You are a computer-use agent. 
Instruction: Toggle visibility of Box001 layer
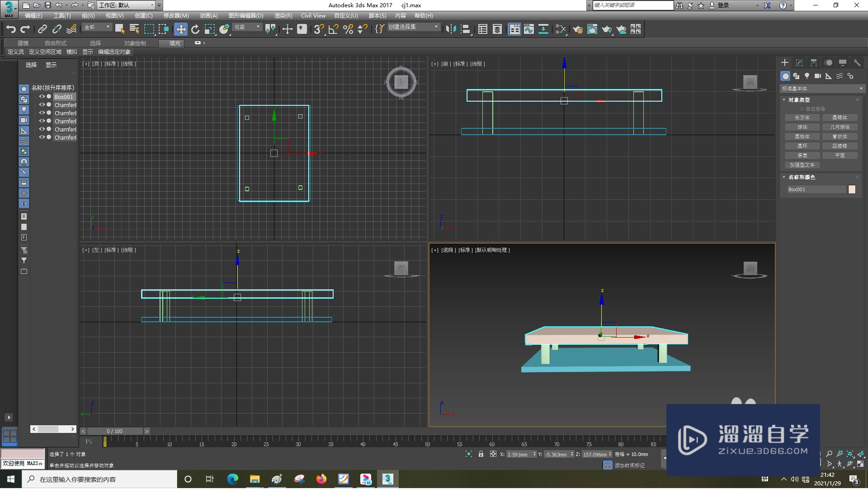tap(41, 97)
